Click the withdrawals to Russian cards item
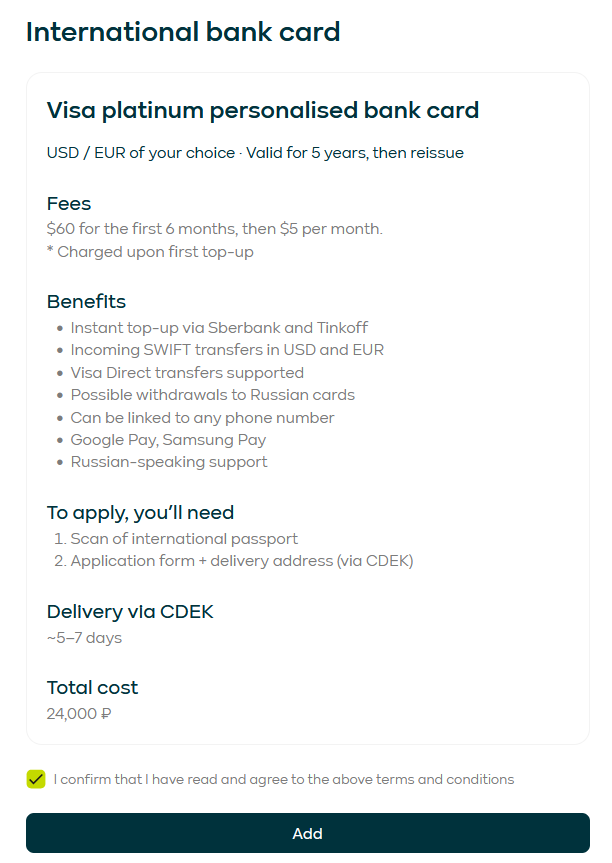Viewport: 612px width, 863px height. 212,394
